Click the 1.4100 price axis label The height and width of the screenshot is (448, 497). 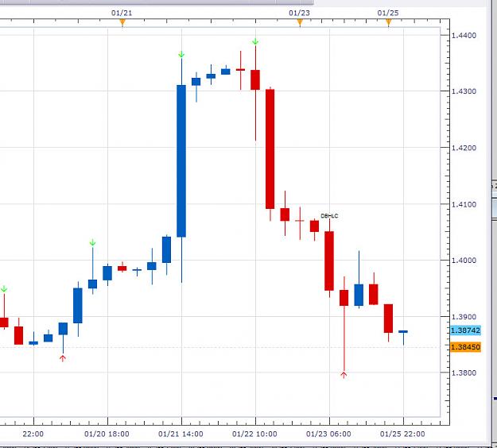(464, 204)
